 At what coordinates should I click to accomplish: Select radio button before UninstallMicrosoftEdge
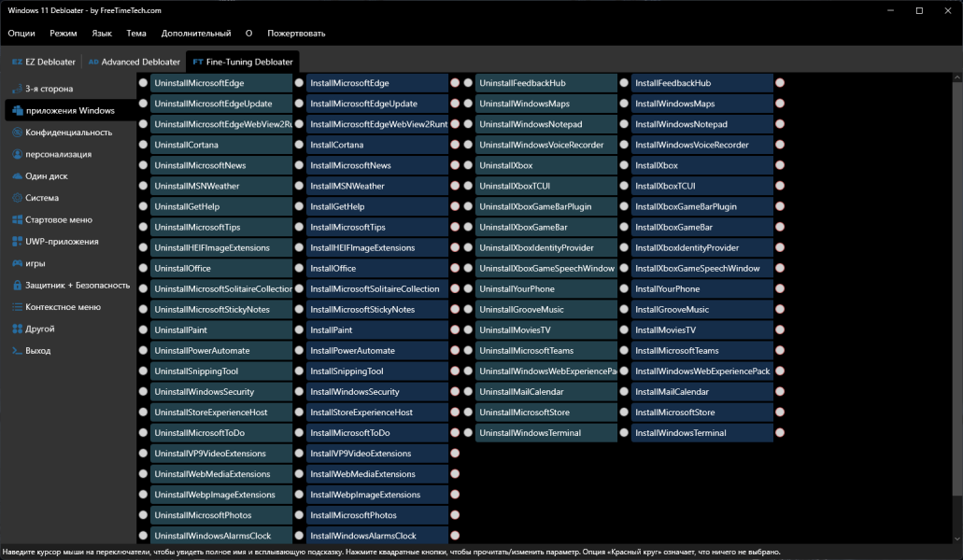pos(143,83)
